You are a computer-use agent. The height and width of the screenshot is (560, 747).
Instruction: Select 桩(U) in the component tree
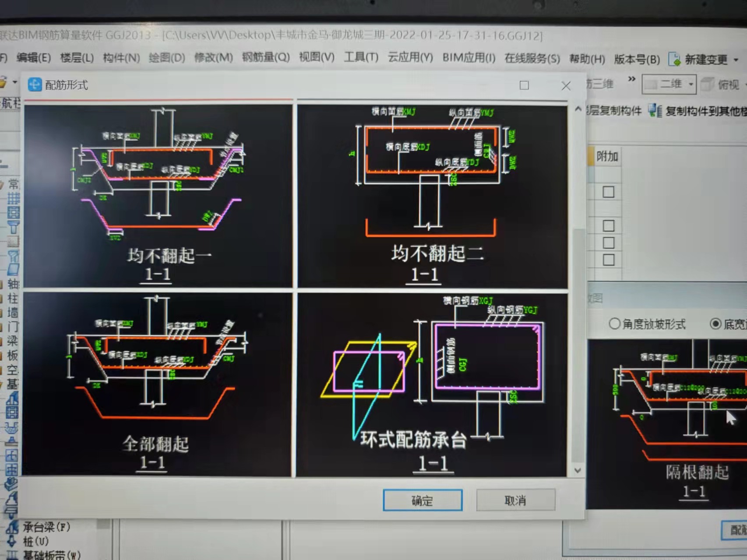tap(36, 541)
